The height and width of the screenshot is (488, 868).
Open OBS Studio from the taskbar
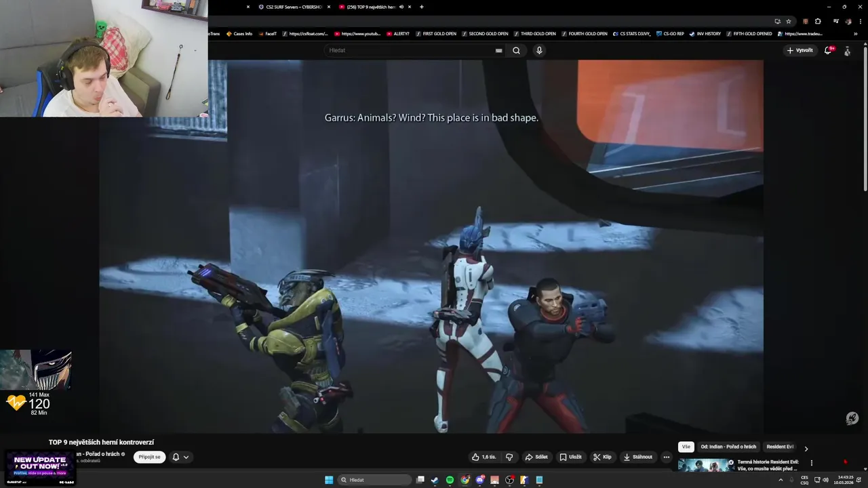[509, 480]
